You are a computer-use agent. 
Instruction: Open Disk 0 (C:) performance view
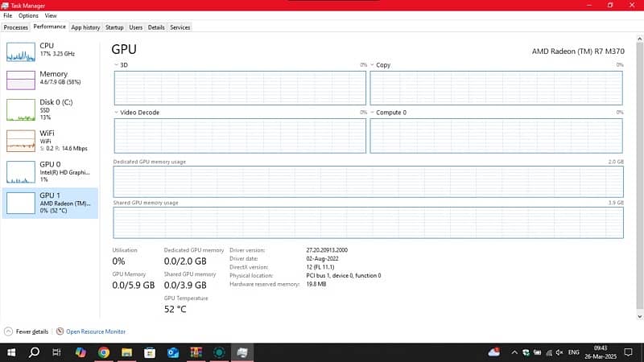pos(50,109)
